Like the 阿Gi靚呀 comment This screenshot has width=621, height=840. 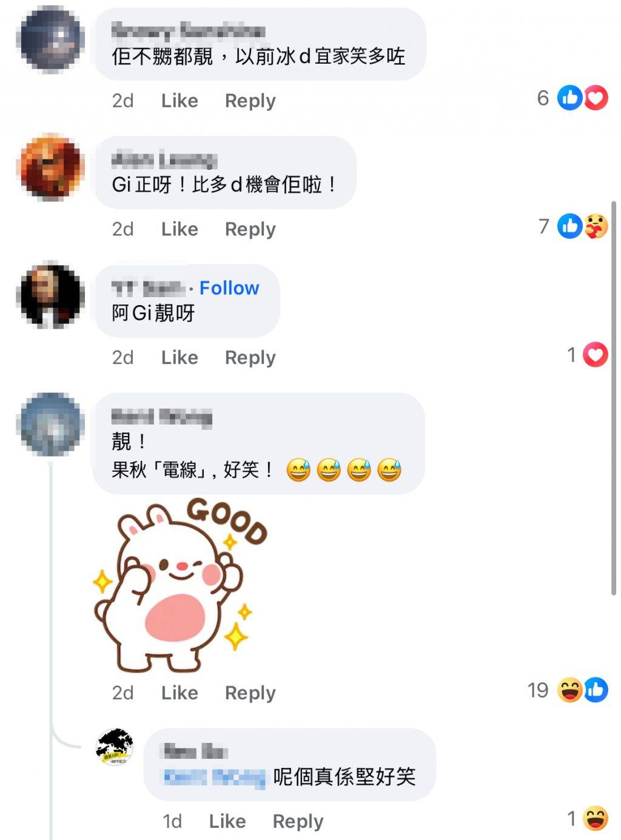180,357
